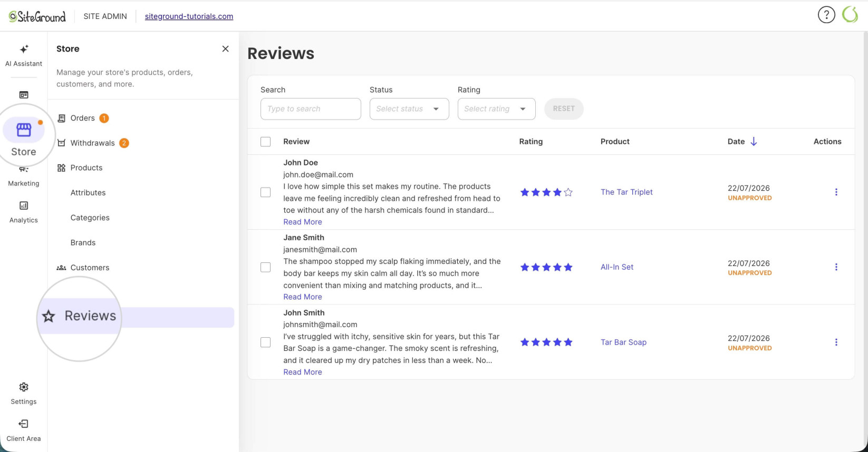The height and width of the screenshot is (452, 868).
Task: Open actions menu for John Doe review
Action: pos(836,192)
